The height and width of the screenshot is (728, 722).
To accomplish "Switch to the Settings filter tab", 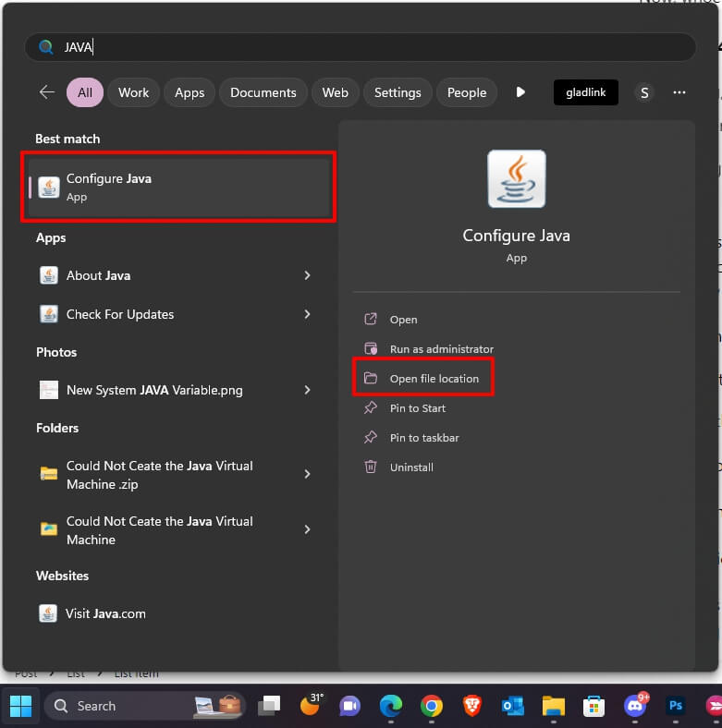I will tap(398, 92).
